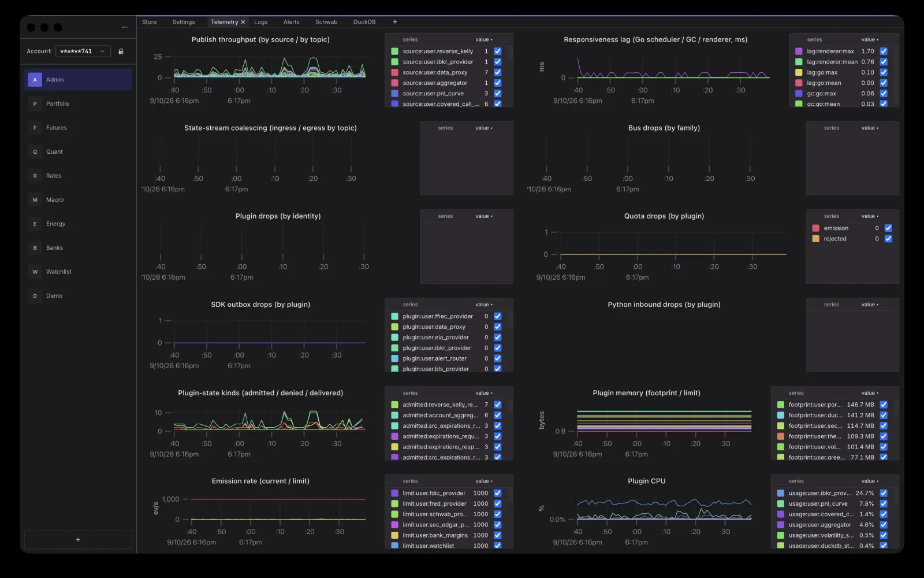Select the Energy E icon

coord(35,224)
